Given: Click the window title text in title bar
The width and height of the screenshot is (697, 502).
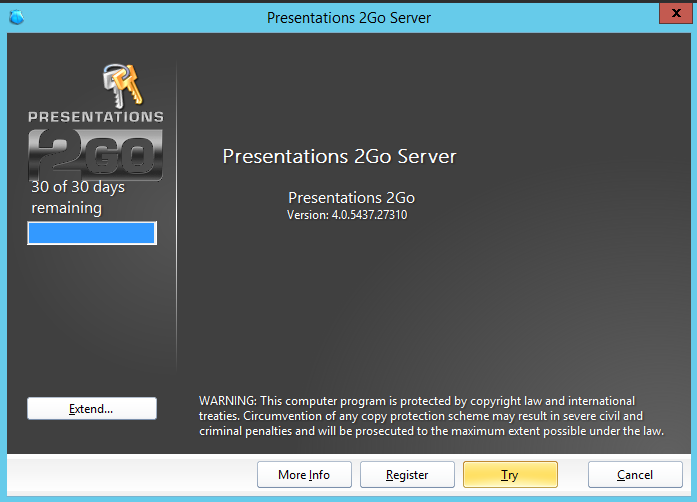Looking at the screenshot, I should point(348,17).
